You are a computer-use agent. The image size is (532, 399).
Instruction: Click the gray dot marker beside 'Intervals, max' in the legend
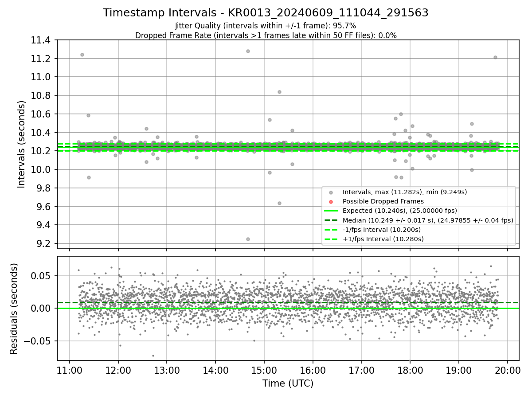(331, 192)
